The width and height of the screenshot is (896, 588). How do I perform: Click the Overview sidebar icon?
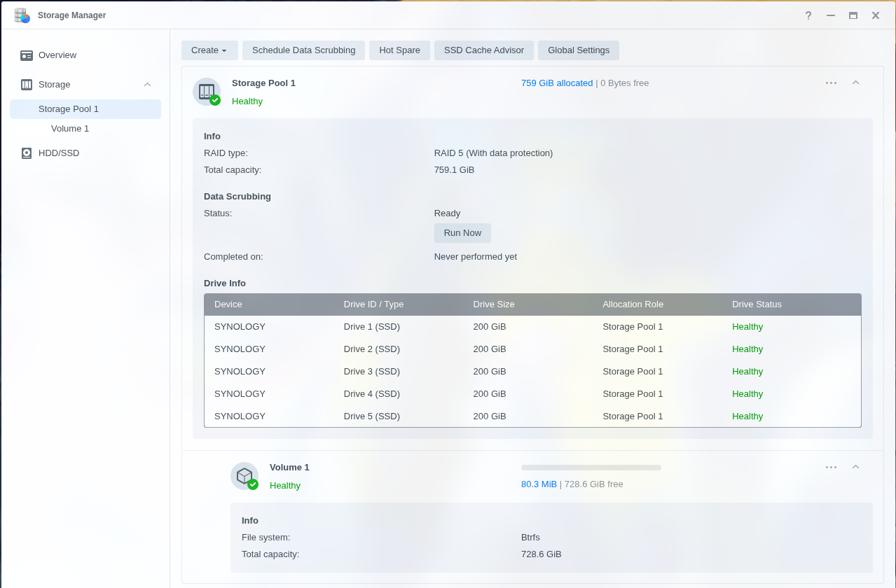point(27,55)
